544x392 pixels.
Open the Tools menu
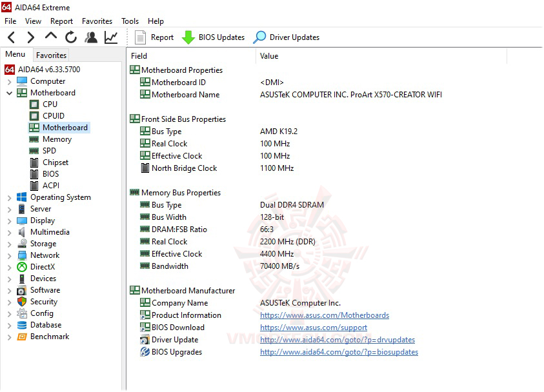[130, 21]
